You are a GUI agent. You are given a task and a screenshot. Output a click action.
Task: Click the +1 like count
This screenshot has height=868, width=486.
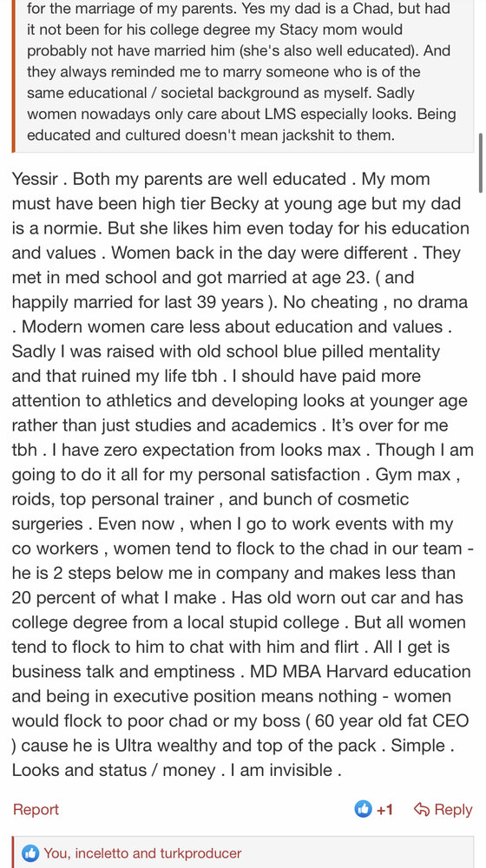(x=384, y=810)
